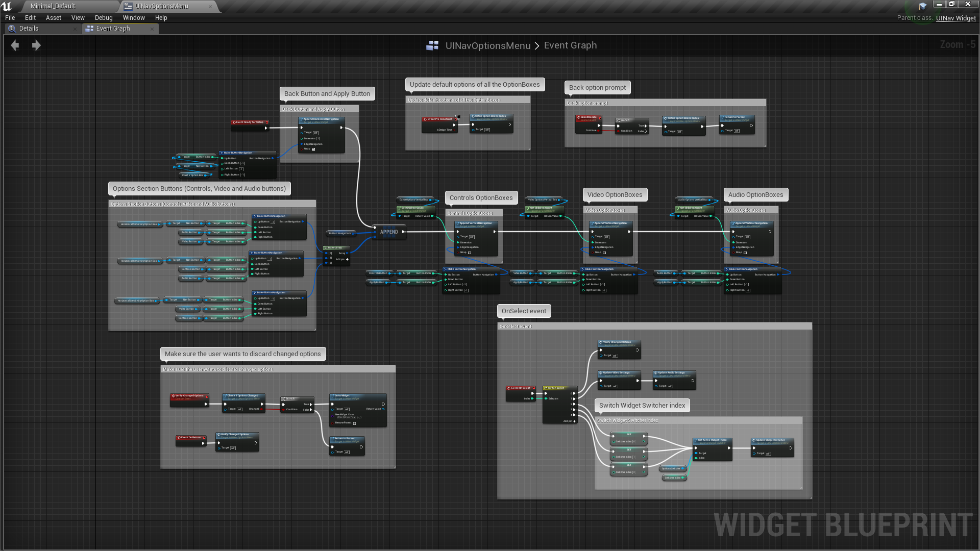
Task: Click the UINav Widget parent class link
Action: tap(955, 17)
